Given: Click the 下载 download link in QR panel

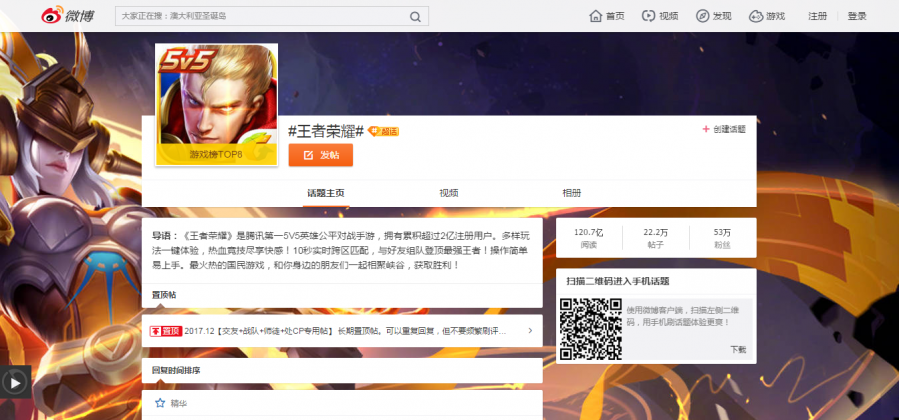Looking at the screenshot, I should tap(737, 349).
